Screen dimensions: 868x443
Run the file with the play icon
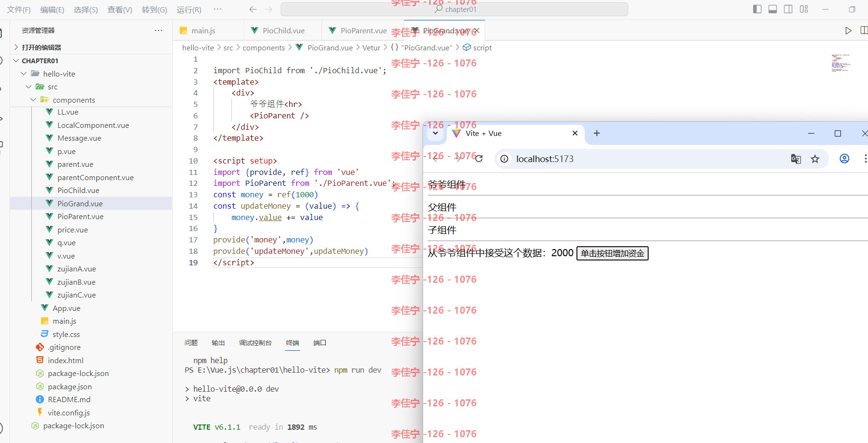coord(849,30)
